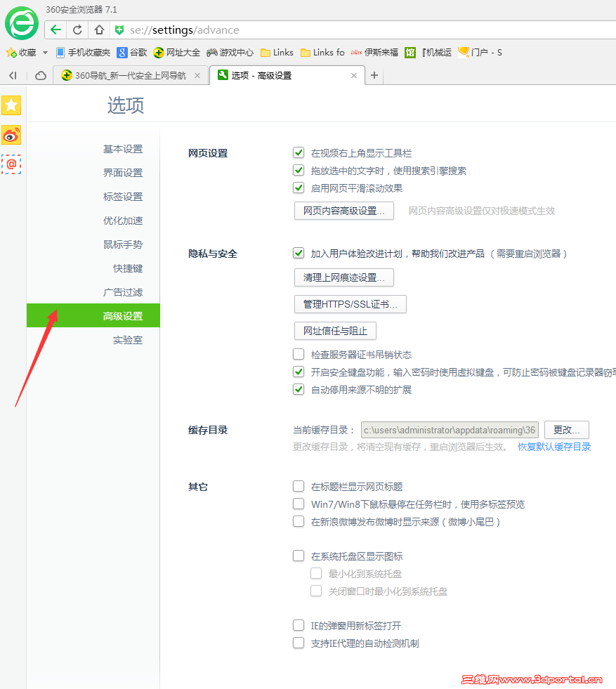Click the 360 browser logo
Screen dimensions: 616x689
[22, 23]
